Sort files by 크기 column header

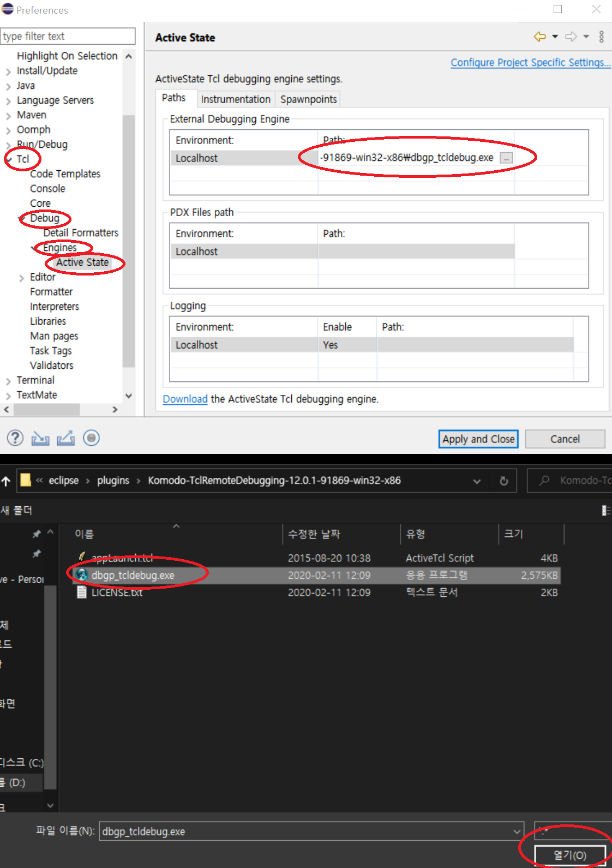click(513, 534)
